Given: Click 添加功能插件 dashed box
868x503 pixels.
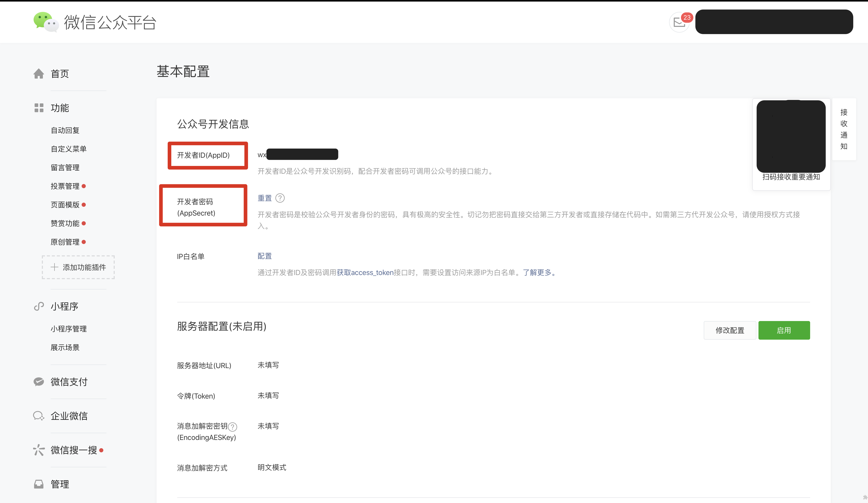Looking at the screenshot, I should (x=78, y=267).
